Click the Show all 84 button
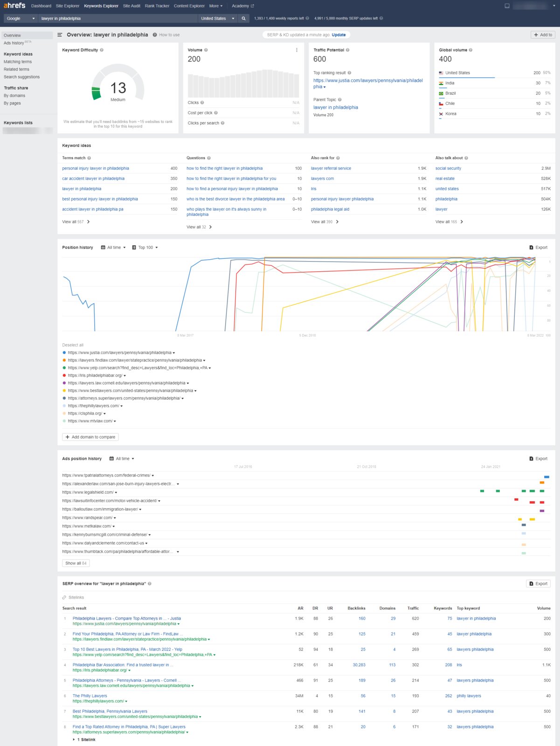Viewport: 560px width, 746px height. (76, 563)
